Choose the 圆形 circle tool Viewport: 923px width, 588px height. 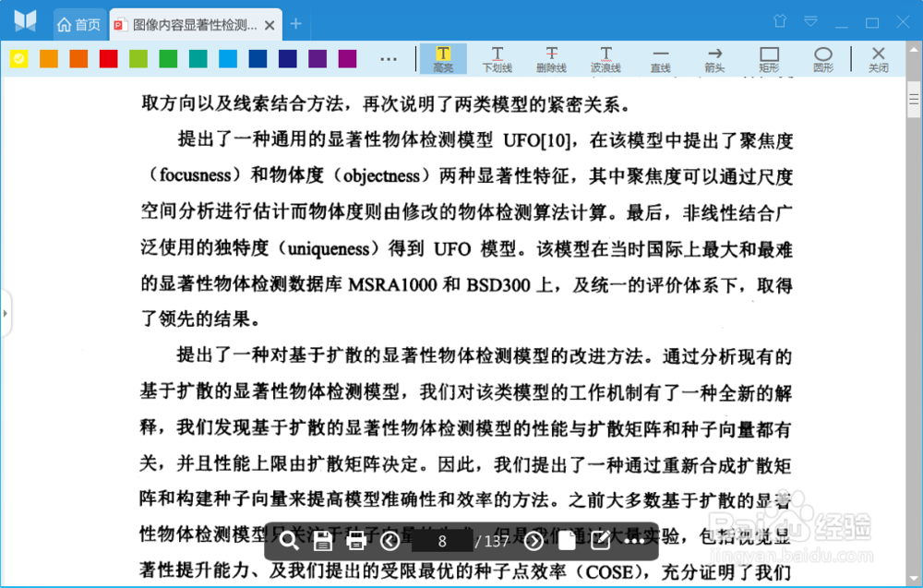pyautogui.click(x=823, y=59)
